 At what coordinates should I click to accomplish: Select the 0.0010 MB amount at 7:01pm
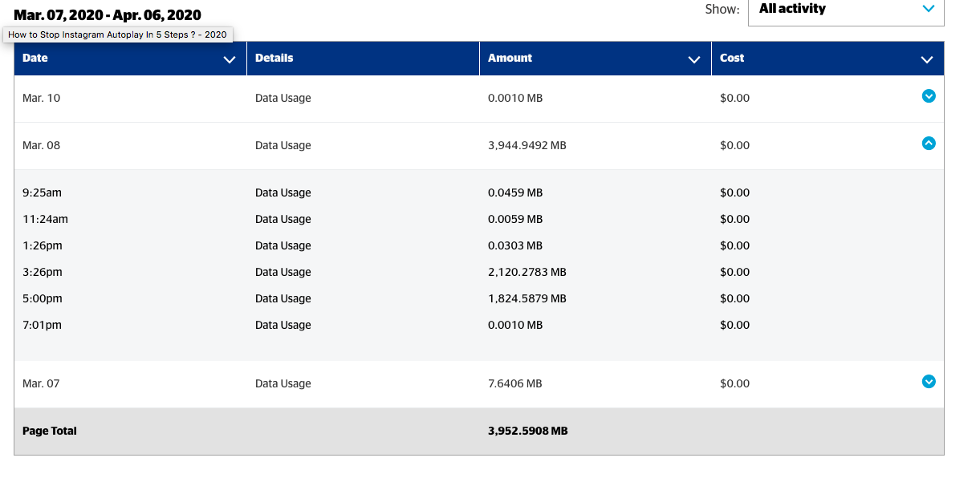pyautogui.click(x=515, y=325)
